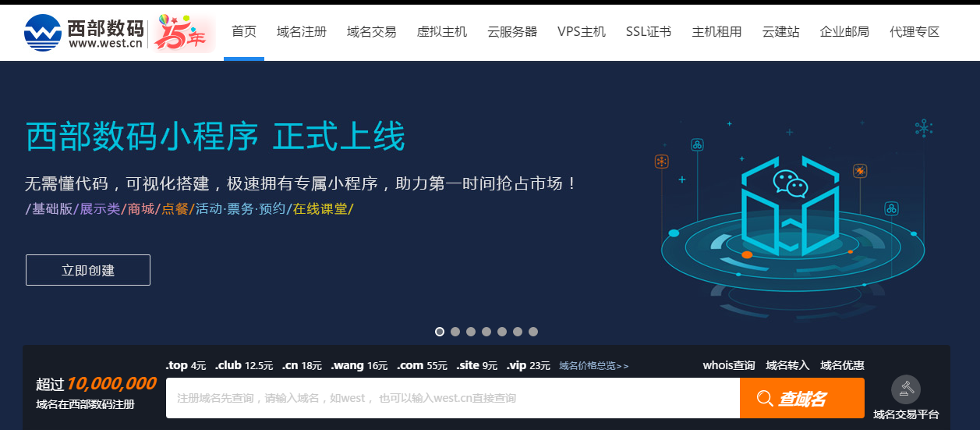Open the SSL证书 menu item
Viewport: 980px width, 430px height.
(x=649, y=32)
